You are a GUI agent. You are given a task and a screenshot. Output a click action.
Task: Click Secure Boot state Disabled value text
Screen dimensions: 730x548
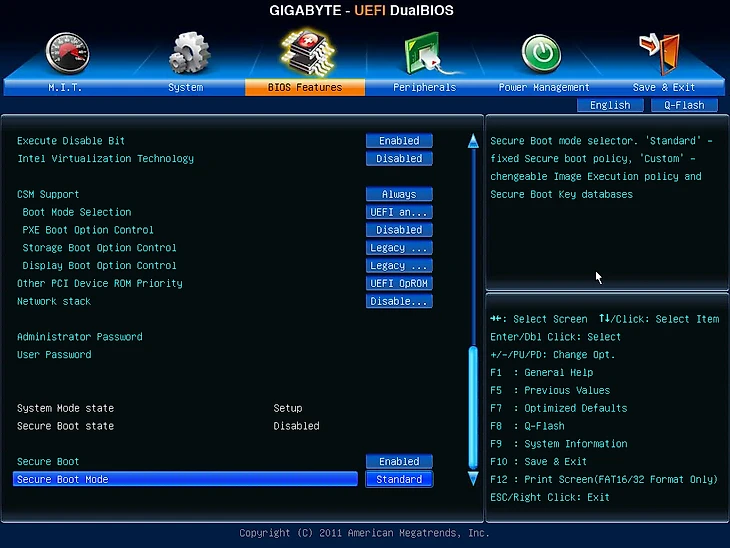[x=296, y=426]
